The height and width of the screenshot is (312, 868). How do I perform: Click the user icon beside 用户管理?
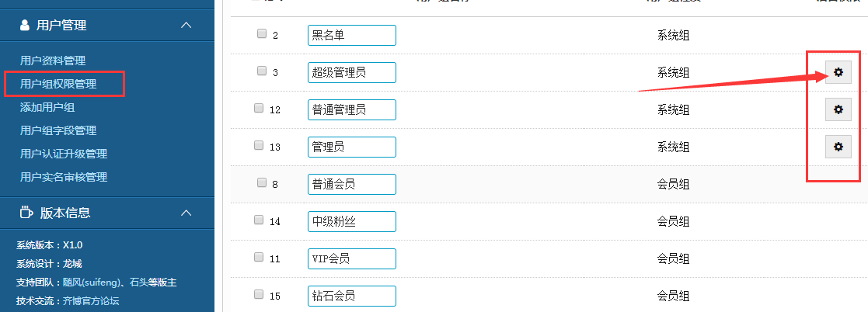coord(26,26)
